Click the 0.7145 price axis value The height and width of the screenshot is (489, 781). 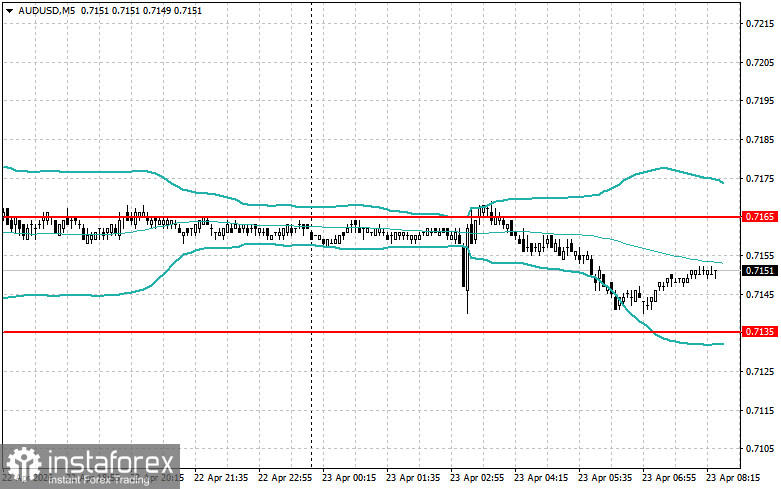tap(760, 294)
